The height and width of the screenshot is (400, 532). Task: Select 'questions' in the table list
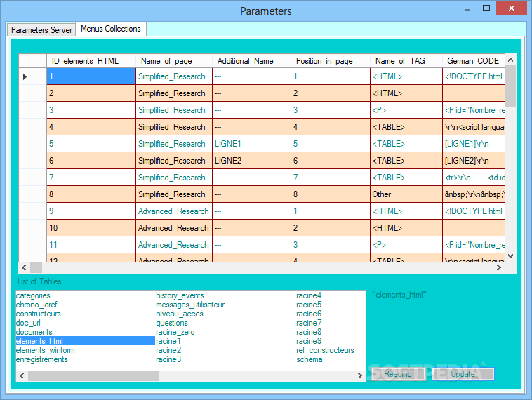[172, 323]
